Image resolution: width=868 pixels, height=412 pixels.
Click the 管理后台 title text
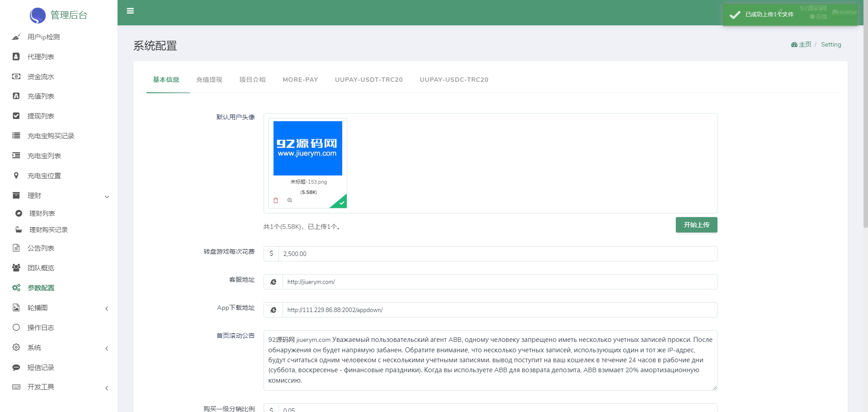[69, 15]
